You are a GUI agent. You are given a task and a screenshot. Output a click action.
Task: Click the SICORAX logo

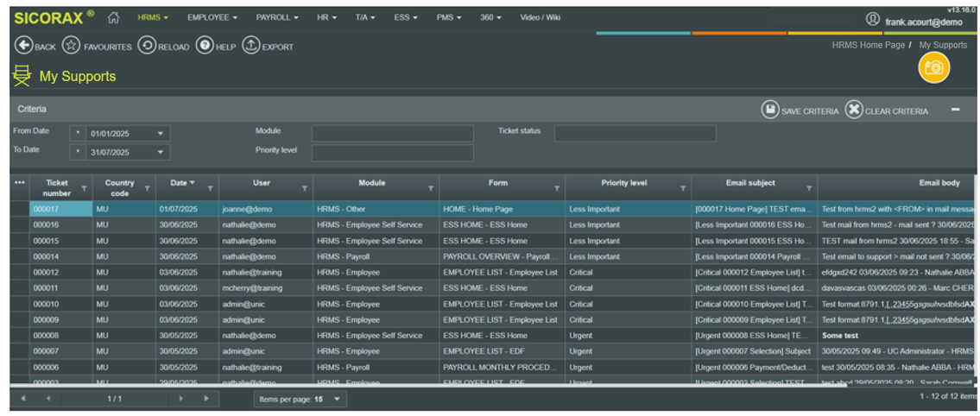[54, 17]
